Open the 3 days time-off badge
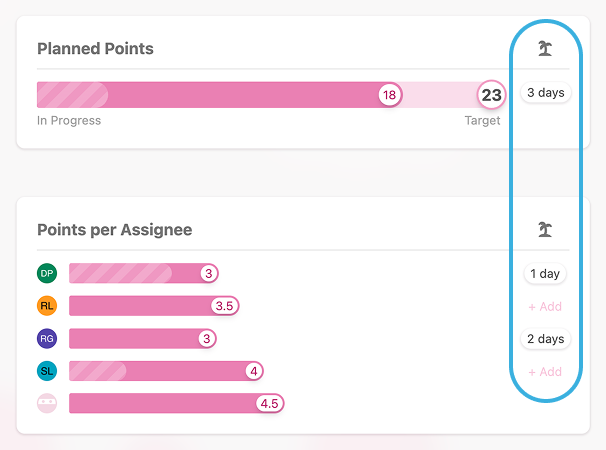Screen dimensions: 606x450 pos(545,93)
